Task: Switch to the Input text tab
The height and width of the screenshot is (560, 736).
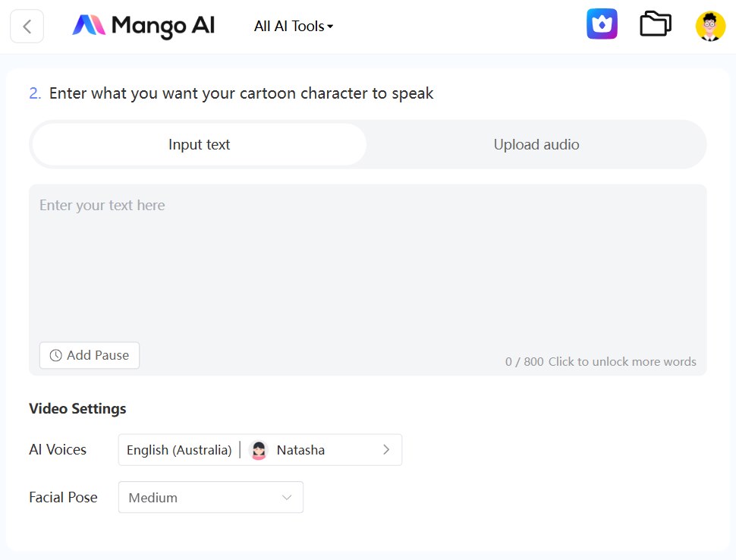Action: coord(199,144)
